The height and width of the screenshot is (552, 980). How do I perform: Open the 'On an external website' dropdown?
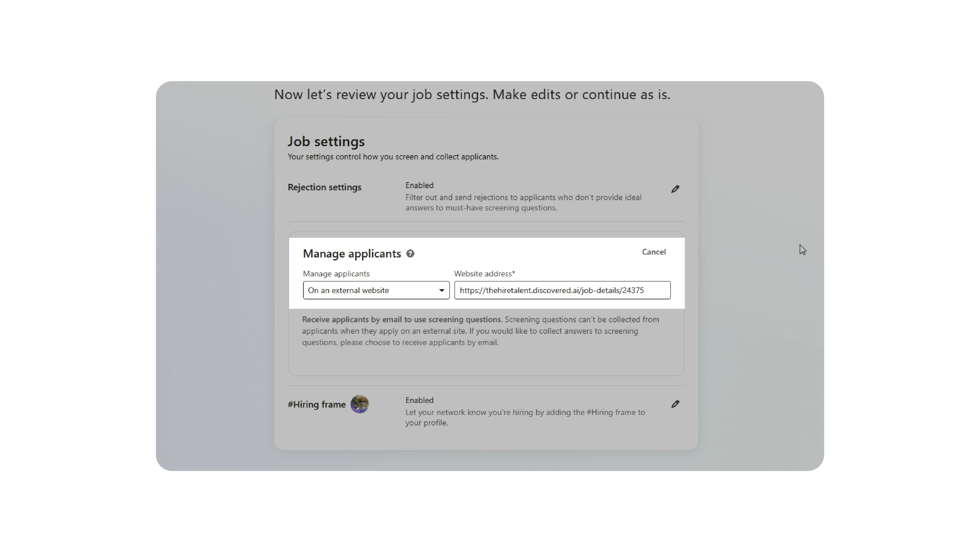click(369, 290)
